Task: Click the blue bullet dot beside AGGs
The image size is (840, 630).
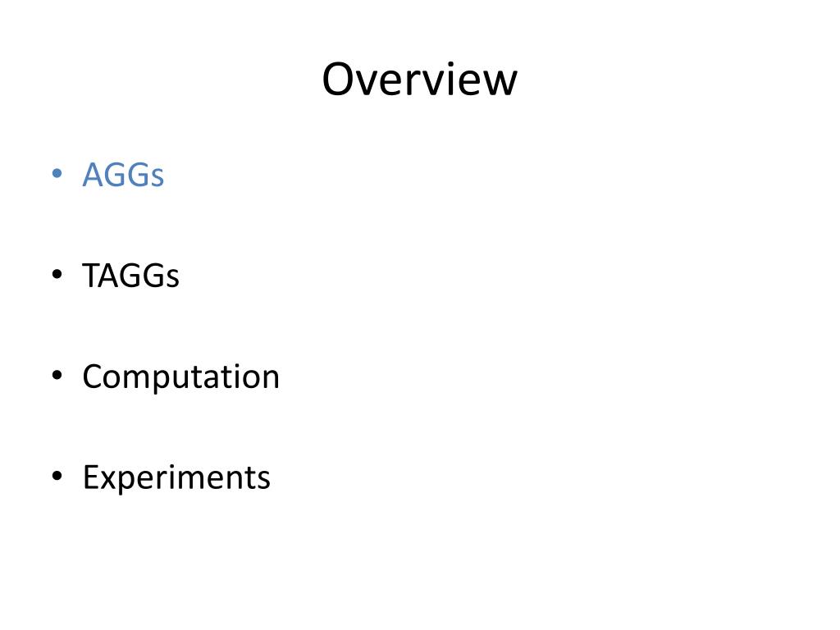Action: [57, 173]
